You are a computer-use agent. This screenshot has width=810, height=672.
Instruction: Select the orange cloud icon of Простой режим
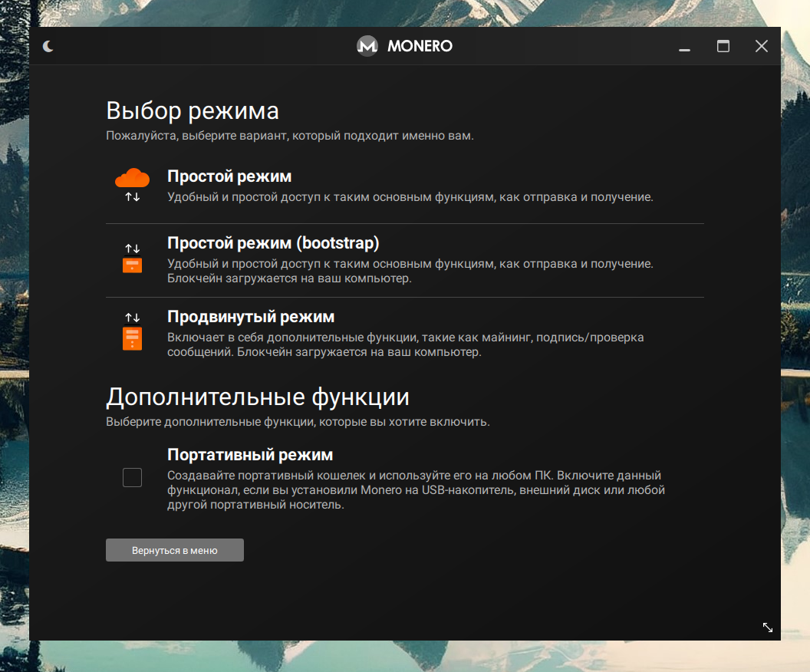click(132, 178)
